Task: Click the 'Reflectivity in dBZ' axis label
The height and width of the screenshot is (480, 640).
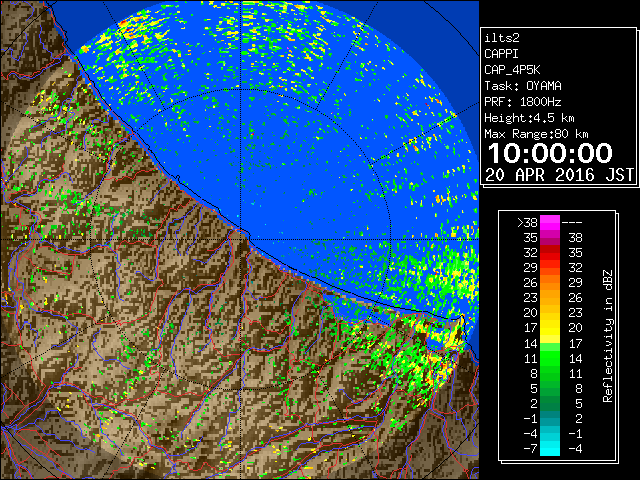Action: pyautogui.click(x=607, y=336)
